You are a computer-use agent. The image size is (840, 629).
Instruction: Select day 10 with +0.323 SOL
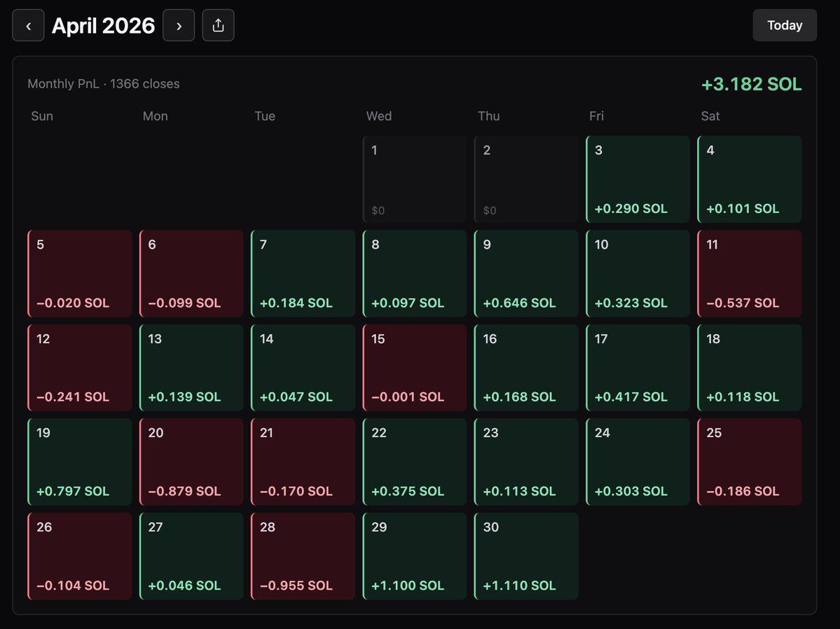[638, 273]
